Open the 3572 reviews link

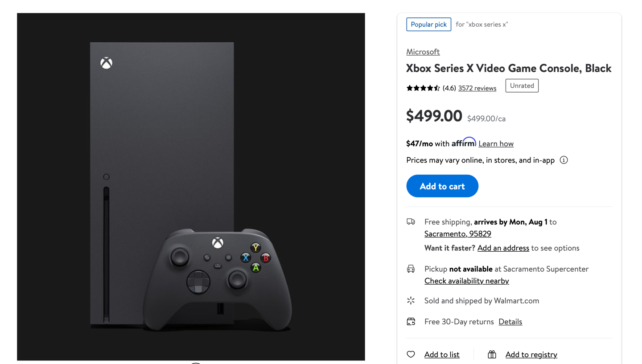point(477,88)
